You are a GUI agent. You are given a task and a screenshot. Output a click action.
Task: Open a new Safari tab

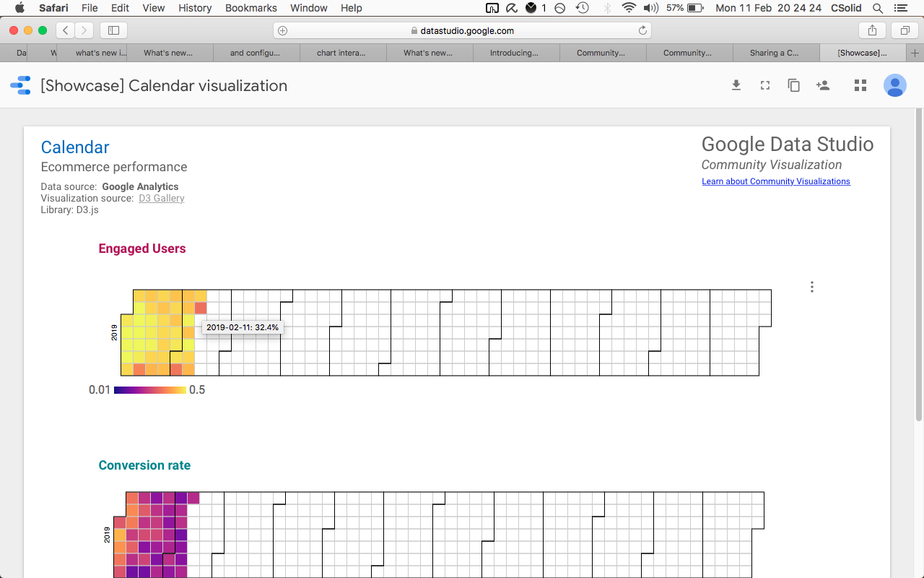click(x=915, y=53)
